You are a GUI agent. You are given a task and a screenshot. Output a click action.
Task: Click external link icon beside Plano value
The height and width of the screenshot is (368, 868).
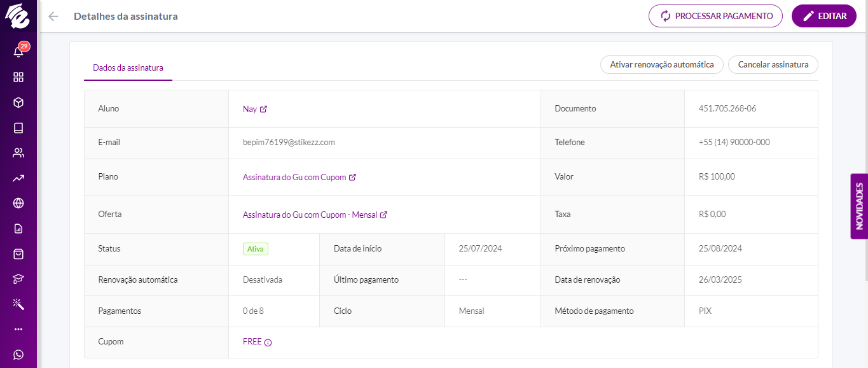pos(353,178)
